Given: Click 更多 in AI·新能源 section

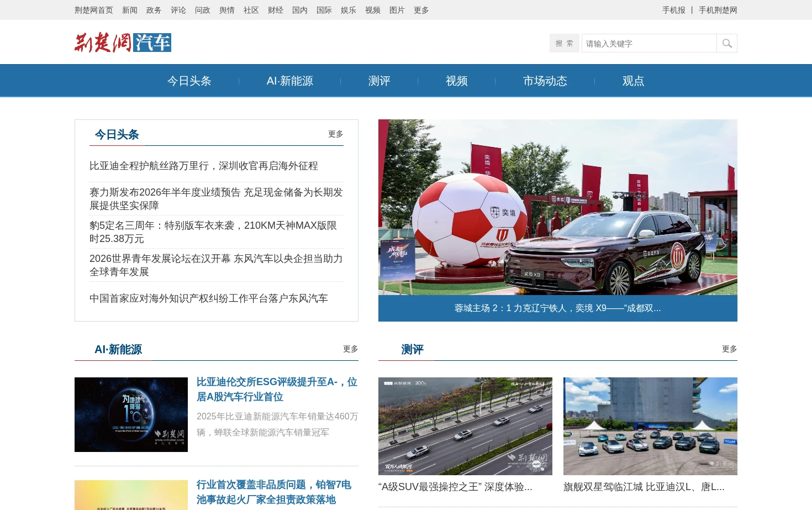Looking at the screenshot, I should click(x=351, y=349).
